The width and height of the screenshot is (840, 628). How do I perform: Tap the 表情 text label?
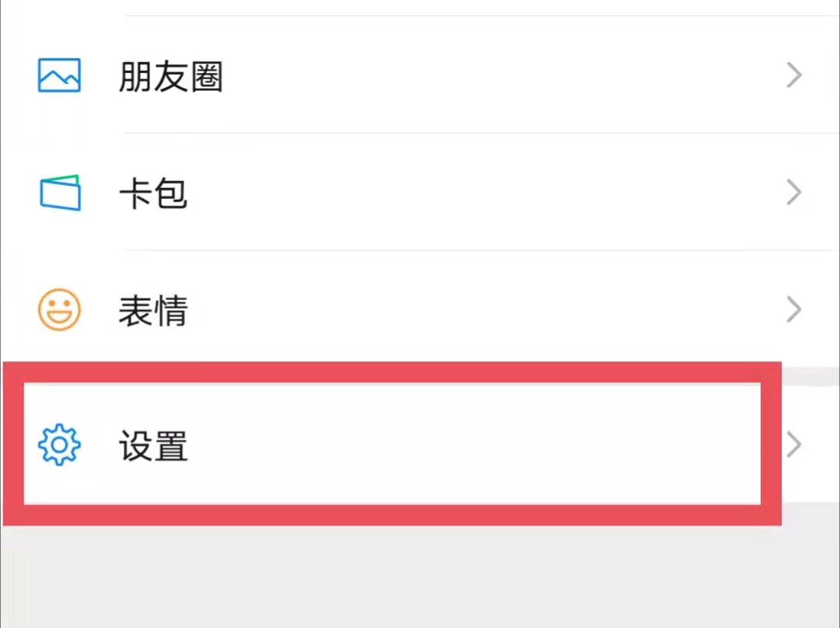[152, 311]
